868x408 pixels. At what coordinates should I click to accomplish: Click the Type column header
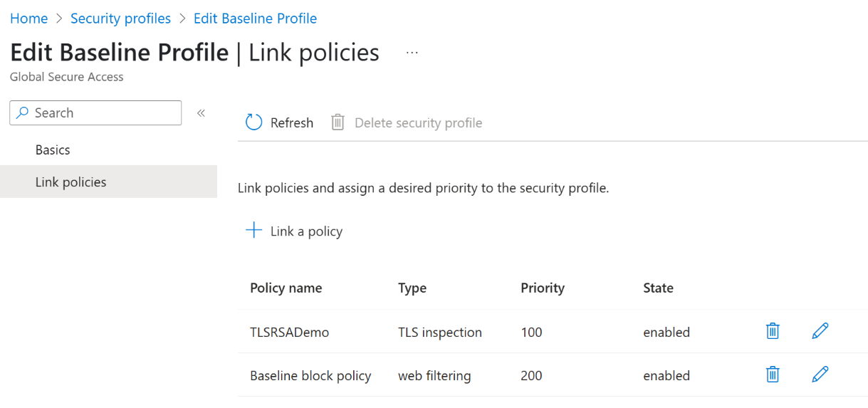[412, 288]
